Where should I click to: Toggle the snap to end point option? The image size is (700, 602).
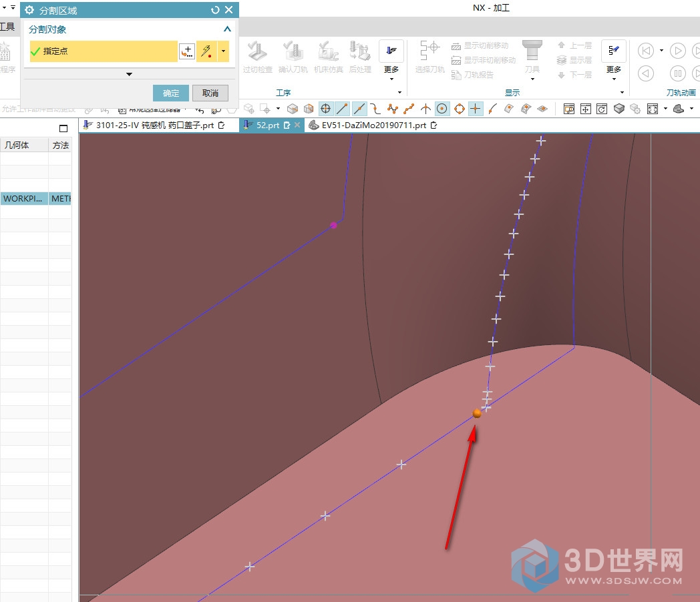[x=342, y=109]
